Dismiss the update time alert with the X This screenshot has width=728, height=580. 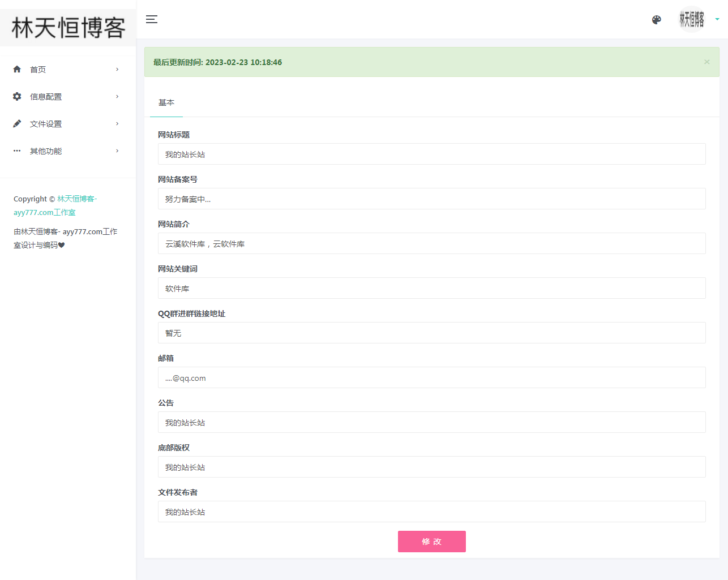706,62
